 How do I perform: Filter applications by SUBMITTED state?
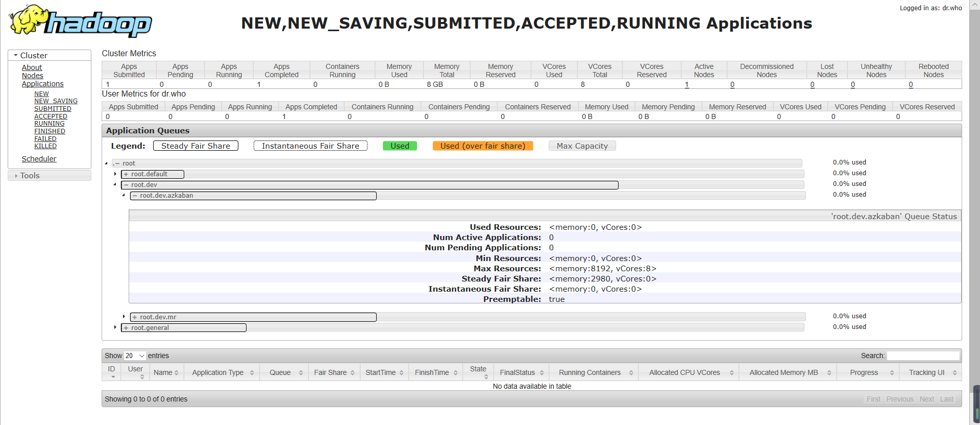click(x=53, y=109)
